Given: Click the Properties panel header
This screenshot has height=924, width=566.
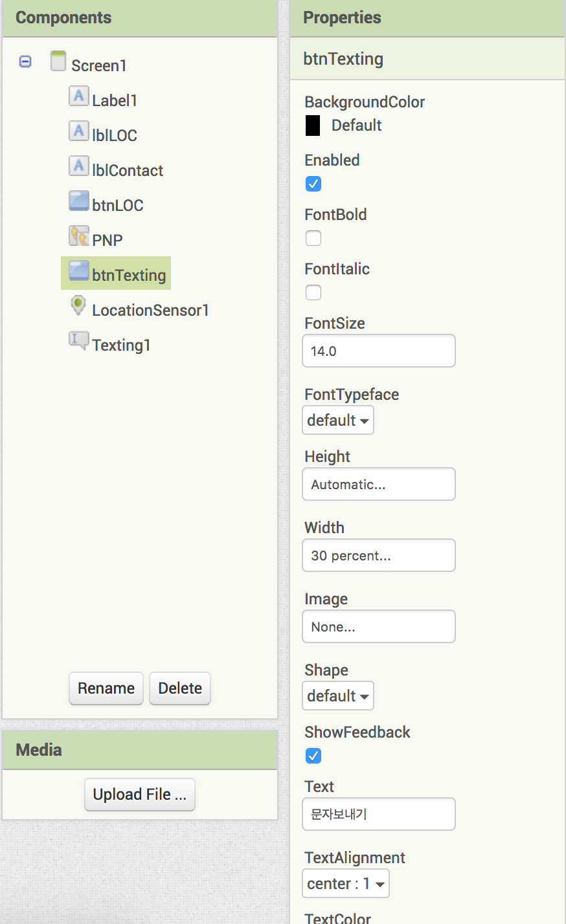Looking at the screenshot, I should [x=428, y=18].
